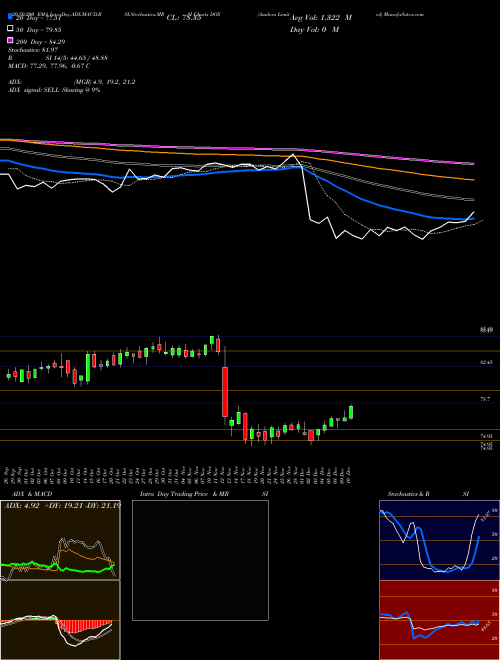Click the 'ADX signal: SELL' text
The height and width of the screenshot is (660, 500).
34,90
